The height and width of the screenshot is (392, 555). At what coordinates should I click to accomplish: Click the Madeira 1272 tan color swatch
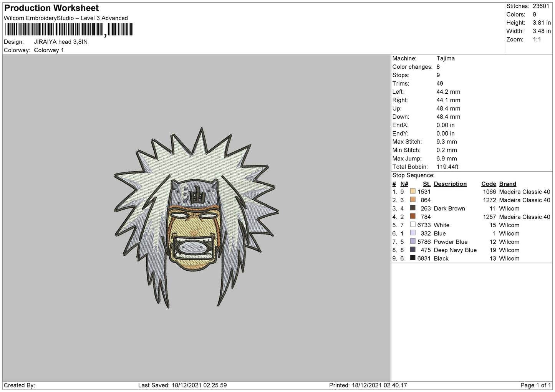413,200
